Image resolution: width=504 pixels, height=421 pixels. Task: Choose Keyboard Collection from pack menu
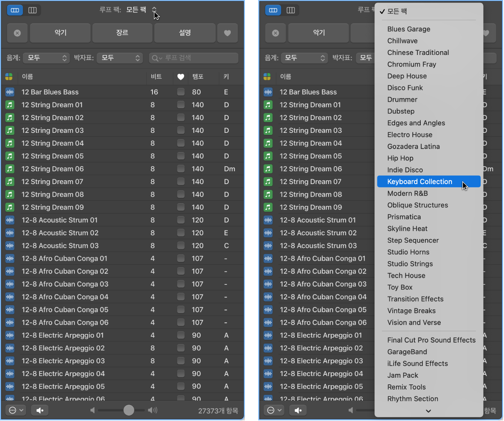pyautogui.click(x=429, y=182)
